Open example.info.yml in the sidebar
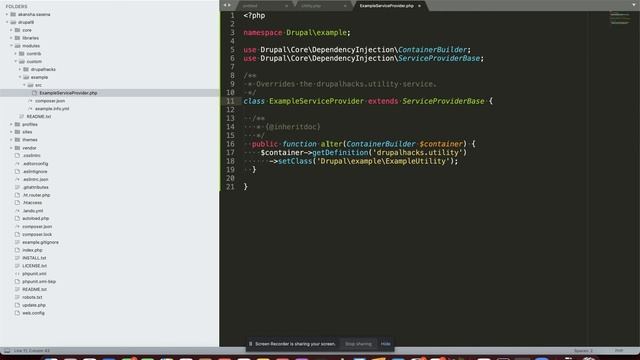640x360 pixels. [52, 109]
